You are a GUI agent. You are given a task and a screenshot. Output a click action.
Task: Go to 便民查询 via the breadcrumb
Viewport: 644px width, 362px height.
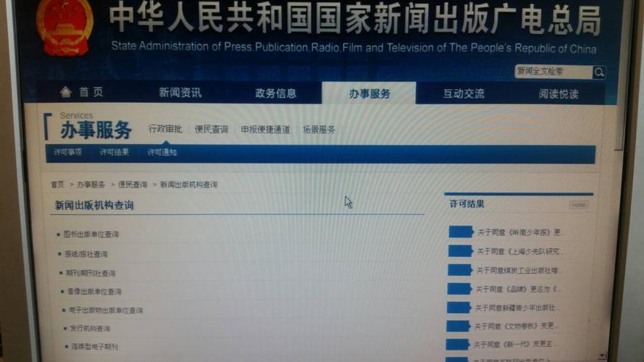click(x=133, y=185)
